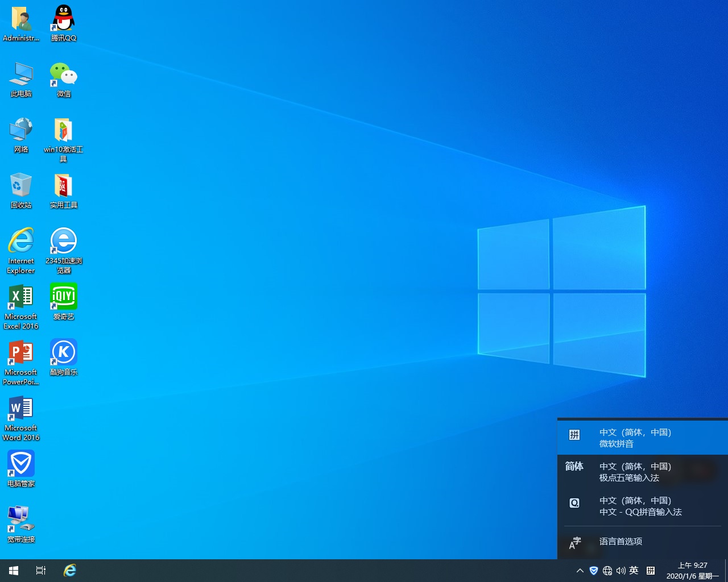The image size is (728, 582).
Task: Click the win10激活工具 folder icon
Action: click(x=63, y=131)
